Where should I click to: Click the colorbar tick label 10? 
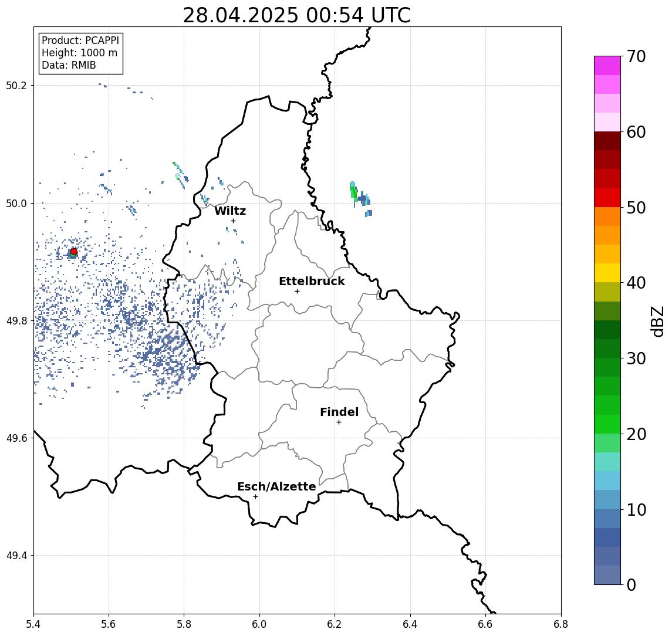[636, 509]
